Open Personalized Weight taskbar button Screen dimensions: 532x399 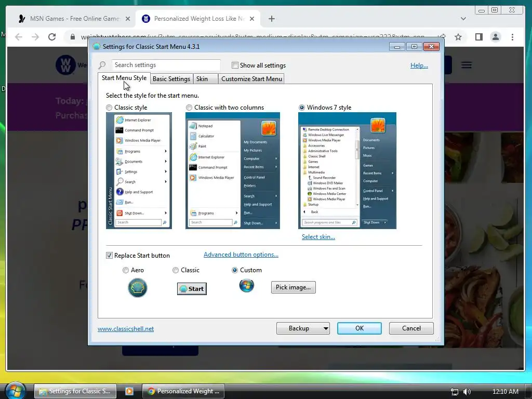point(183,391)
